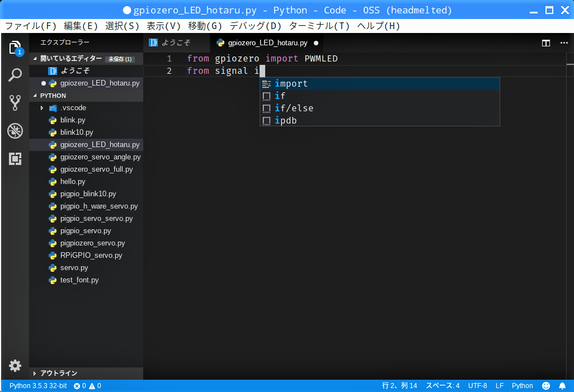Select the 'if/else' snippet suggestion
Image resolution: width=574 pixels, height=392 pixels.
pyautogui.click(x=380, y=108)
